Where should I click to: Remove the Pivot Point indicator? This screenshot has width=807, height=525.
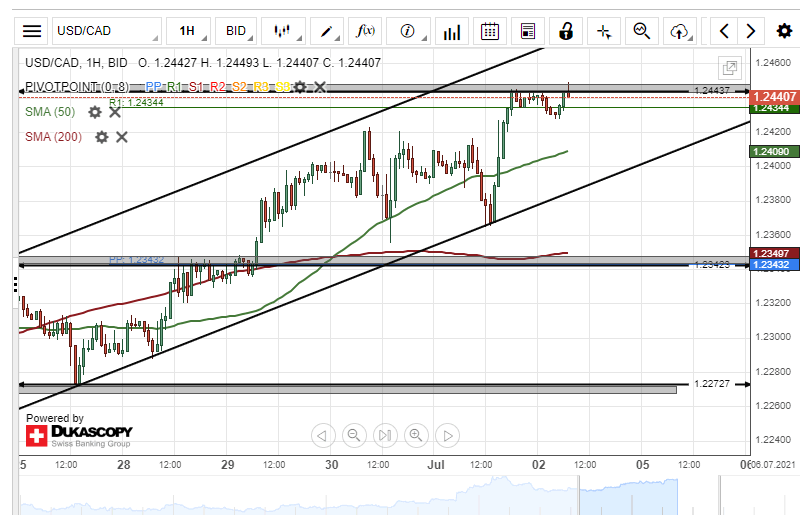(x=320, y=87)
